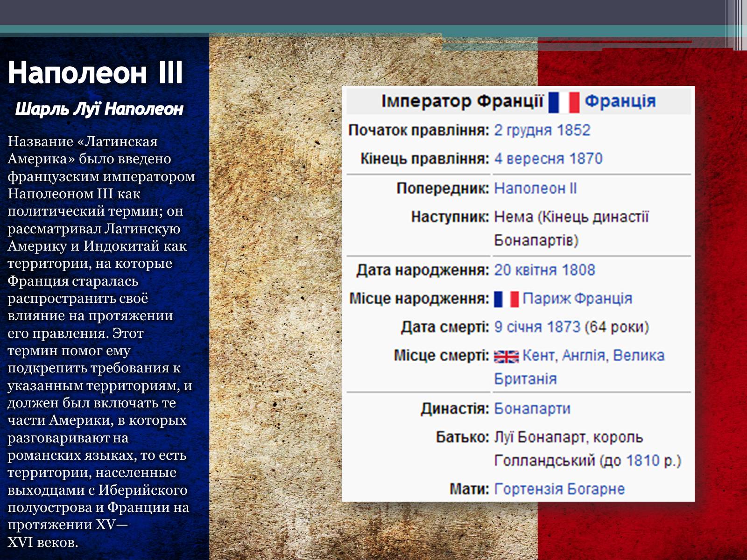
Task: Click the French flag icon beside Імператор Франції
Action: (x=564, y=102)
